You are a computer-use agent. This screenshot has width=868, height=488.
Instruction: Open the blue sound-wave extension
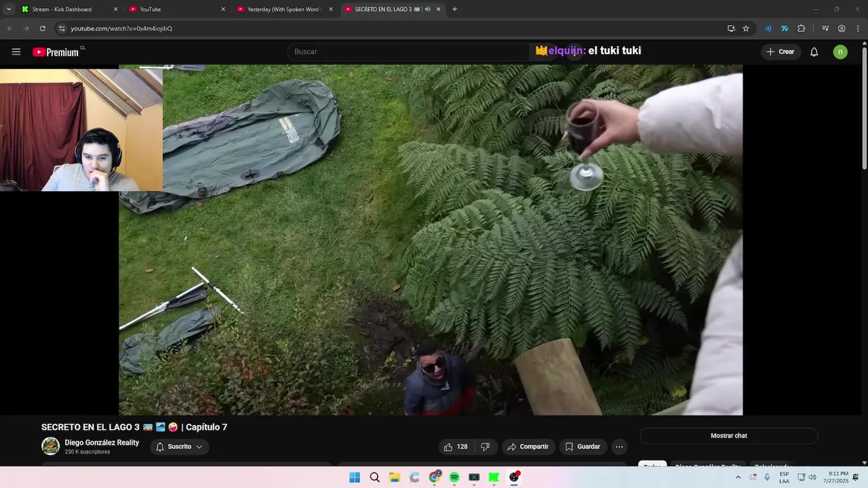pos(768,28)
